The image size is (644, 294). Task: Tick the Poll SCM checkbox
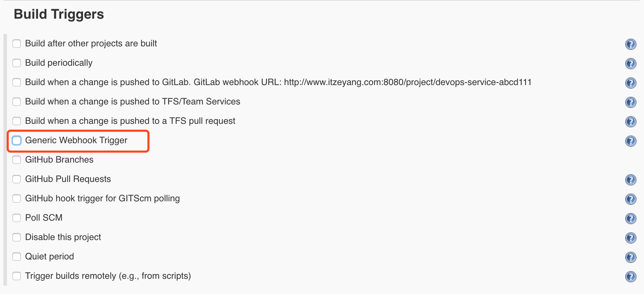[17, 218]
